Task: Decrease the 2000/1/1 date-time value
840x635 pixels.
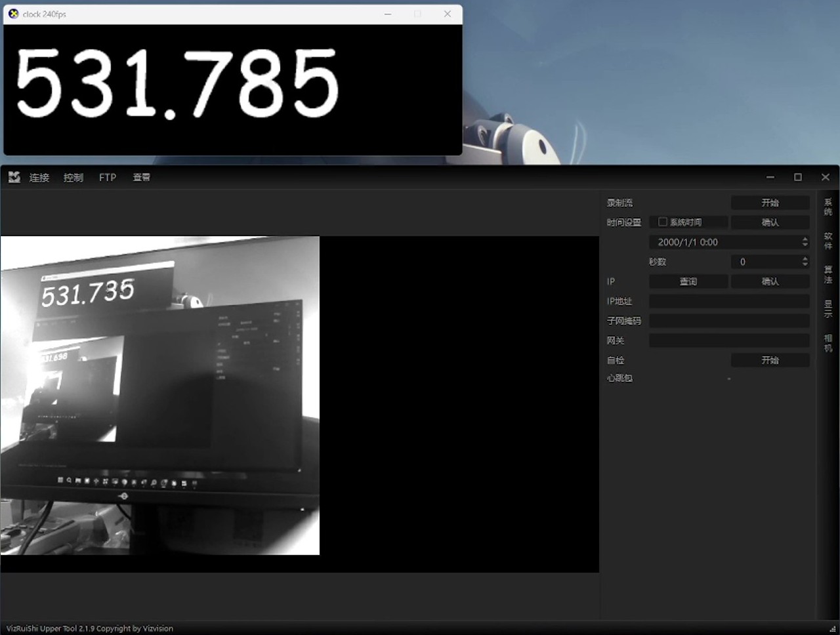Action: click(x=805, y=245)
